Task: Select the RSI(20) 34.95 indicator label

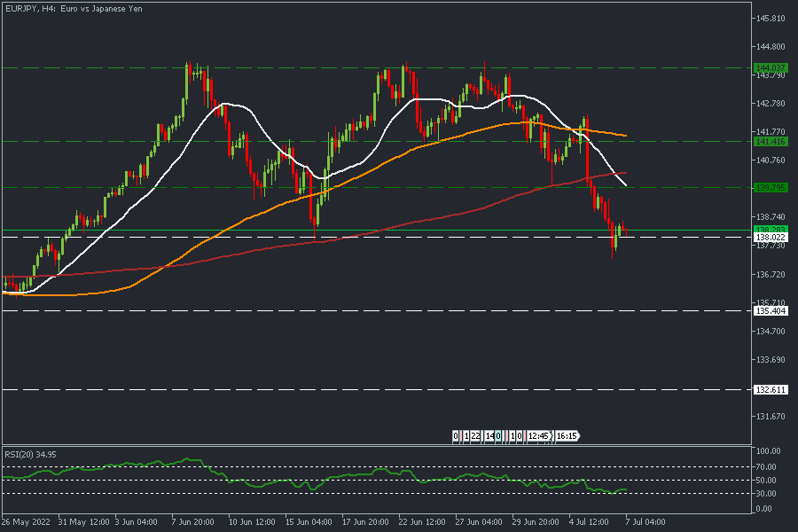Action: pos(31,454)
